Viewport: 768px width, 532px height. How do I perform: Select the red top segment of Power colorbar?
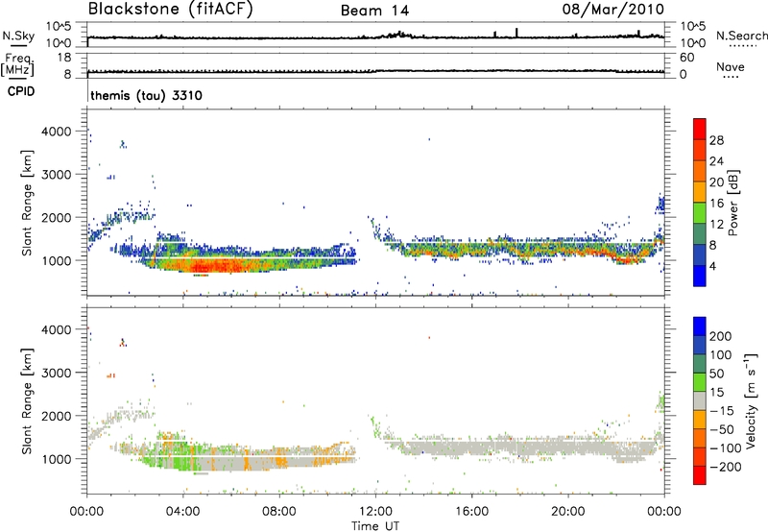point(700,129)
